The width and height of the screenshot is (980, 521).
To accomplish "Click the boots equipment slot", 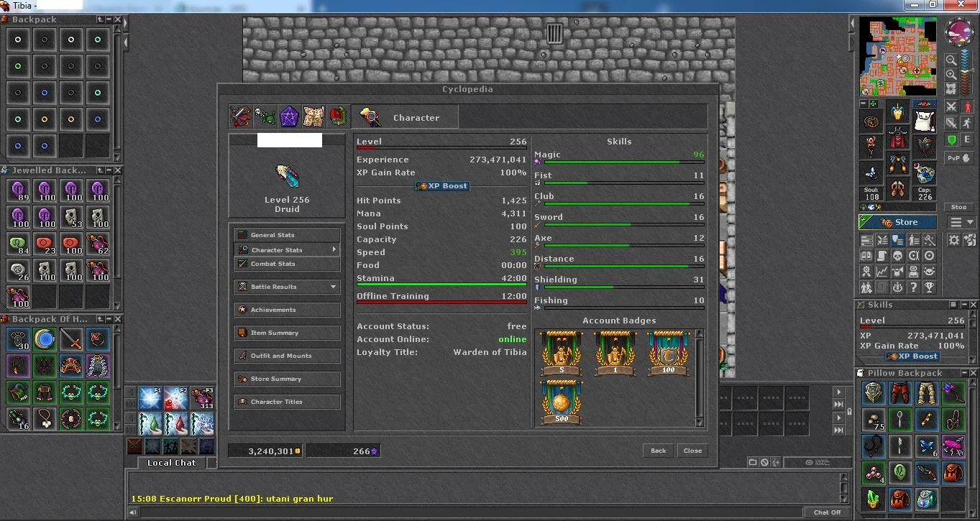I will [x=897, y=190].
